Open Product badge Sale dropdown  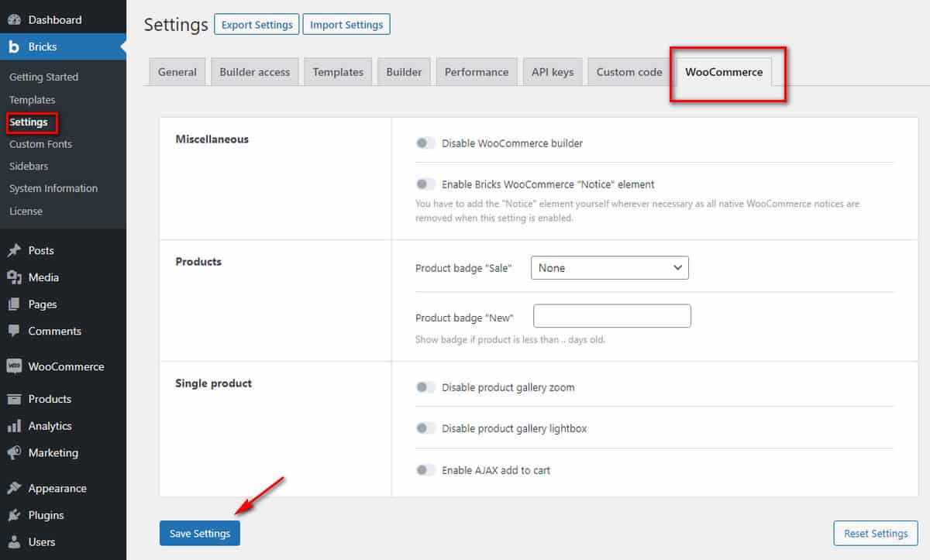610,268
